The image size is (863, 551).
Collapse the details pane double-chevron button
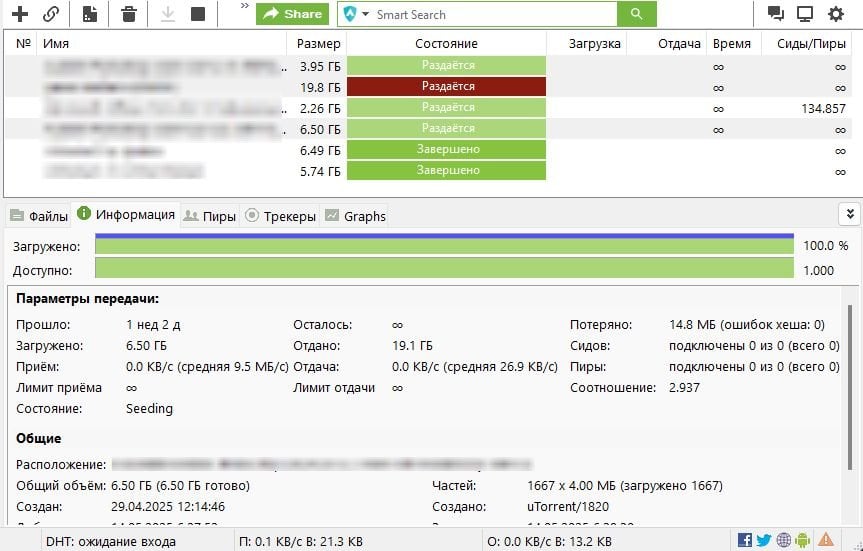(x=850, y=214)
